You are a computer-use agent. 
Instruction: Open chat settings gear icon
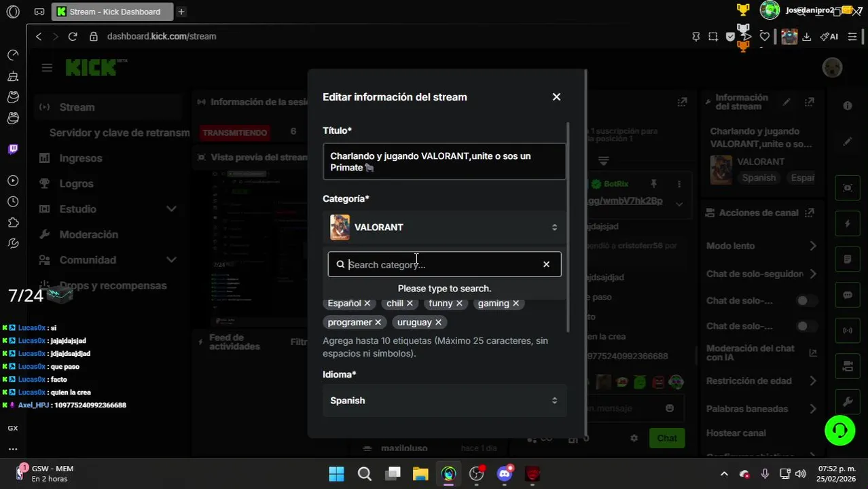[634, 438]
